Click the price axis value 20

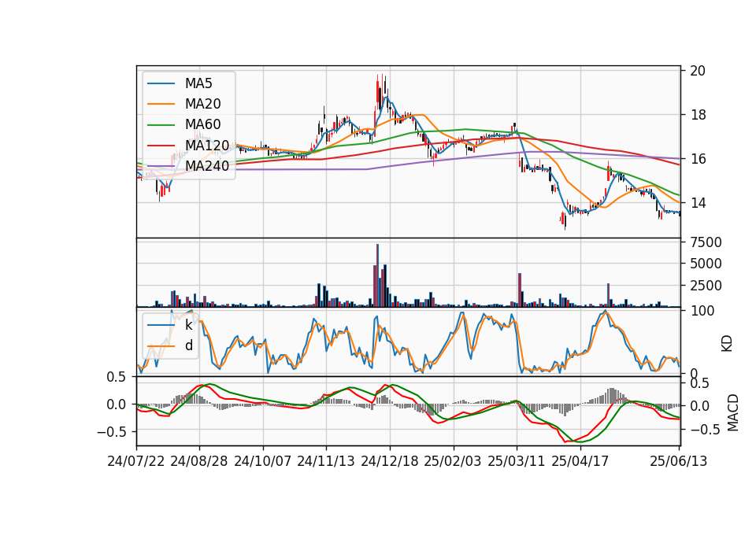click(698, 71)
